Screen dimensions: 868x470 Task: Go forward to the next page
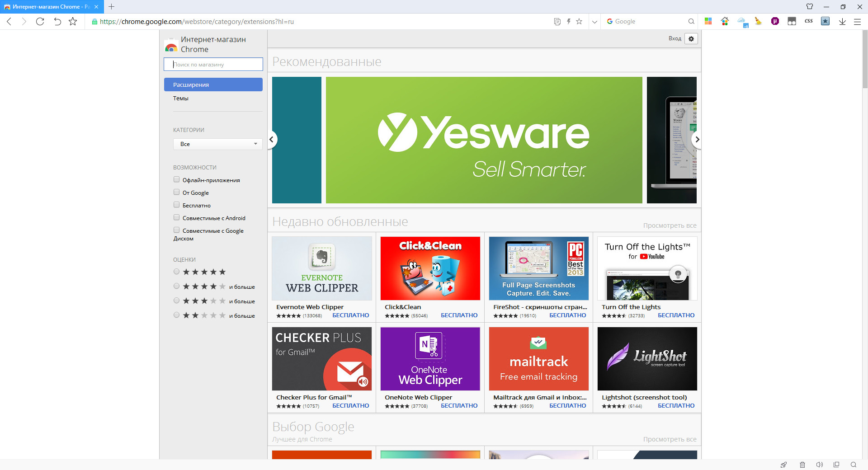click(x=24, y=21)
